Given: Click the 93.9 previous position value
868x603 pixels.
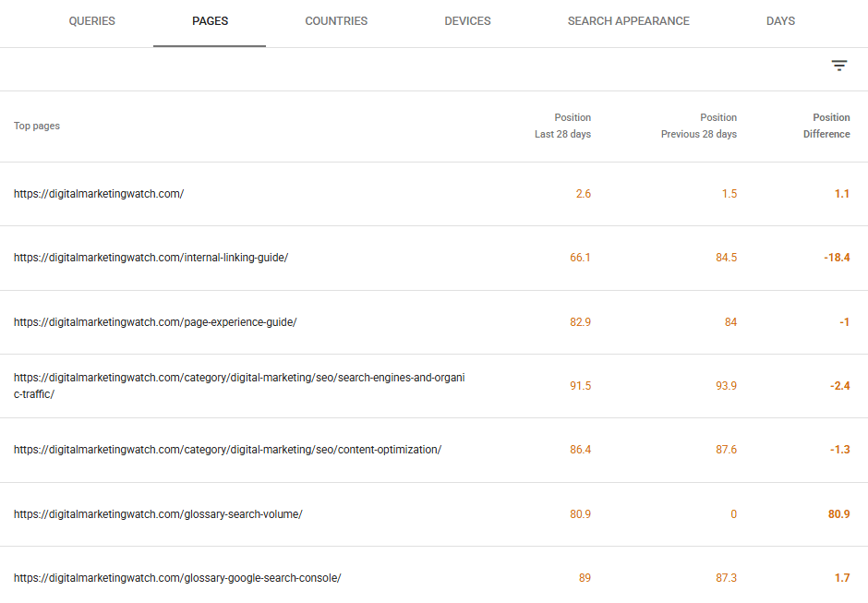Looking at the screenshot, I should click(726, 386).
